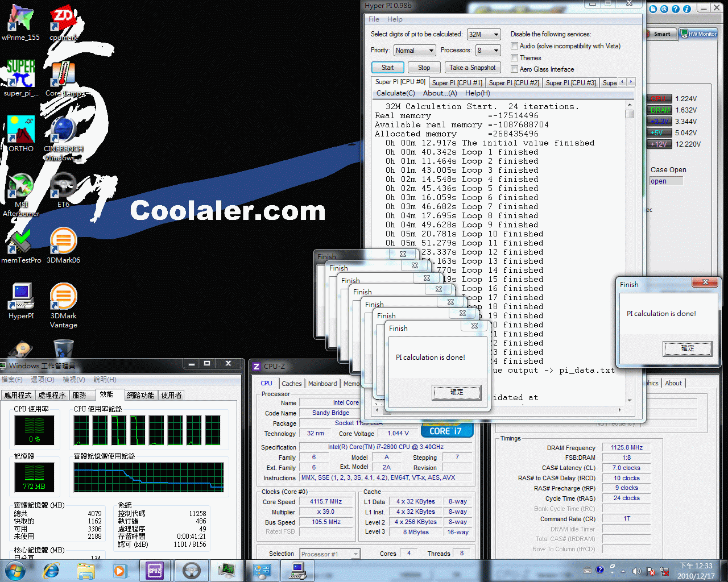728x582 pixels.
Task: Switch to HW Monitor tab in ET6
Action: coord(698,34)
